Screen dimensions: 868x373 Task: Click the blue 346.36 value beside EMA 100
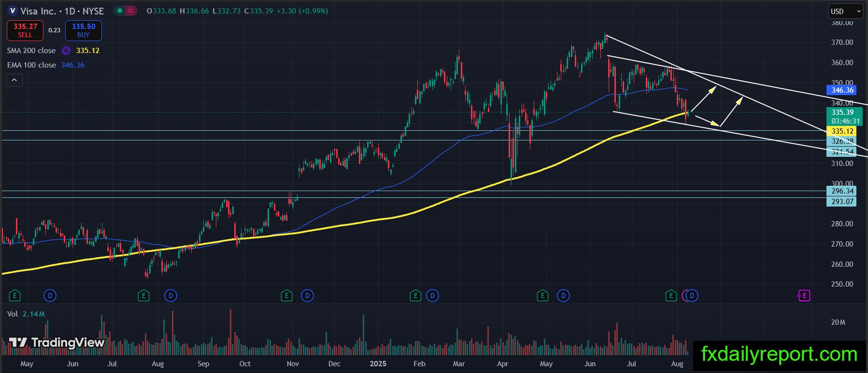tap(72, 65)
